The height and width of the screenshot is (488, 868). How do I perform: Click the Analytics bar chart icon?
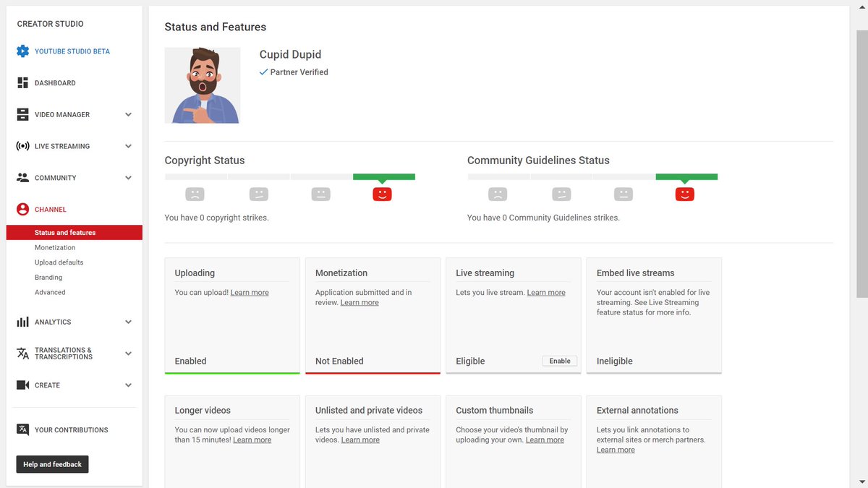pyautogui.click(x=22, y=322)
